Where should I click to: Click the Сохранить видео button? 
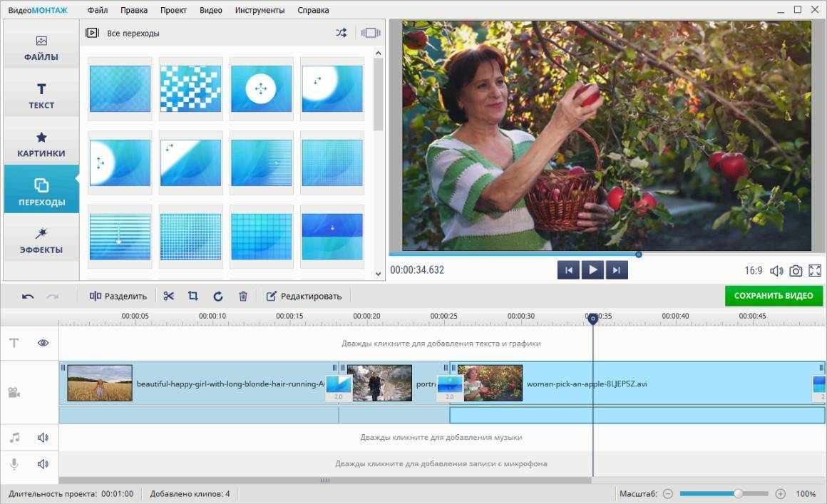[774, 296]
